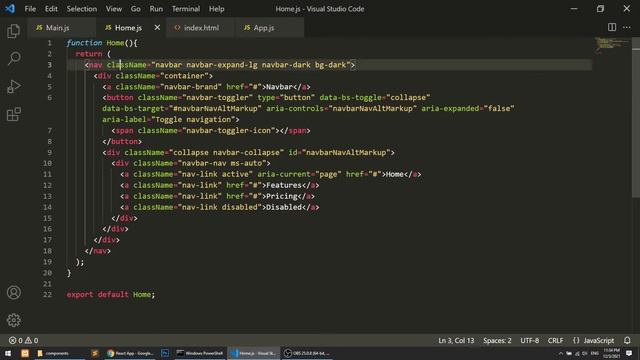Switch to OBS window in taskbar
The image size is (640, 360).
(x=307, y=353)
